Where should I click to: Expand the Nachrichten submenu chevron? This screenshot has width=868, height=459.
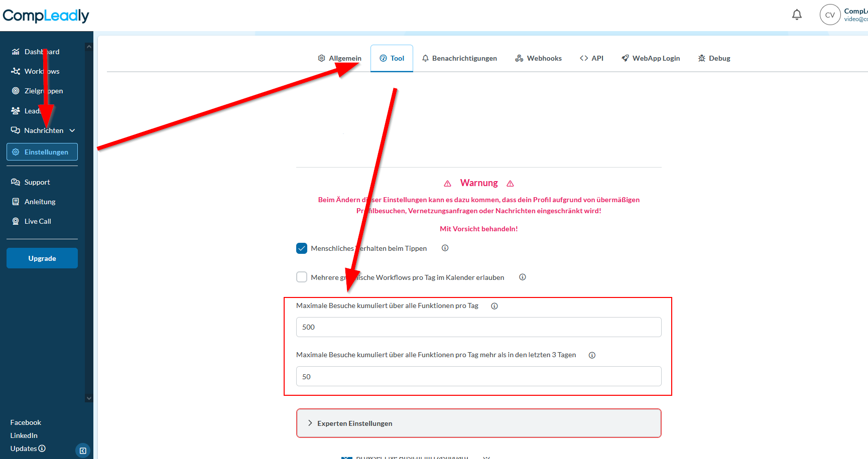pos(72,130)
